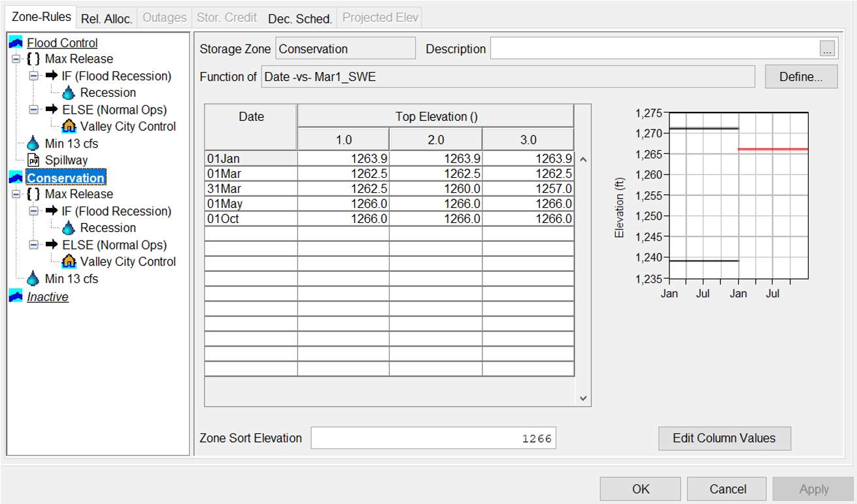Open the Dec. Sched. tab
The width and height of the screenshot is (857, 504).
point(299,18)
